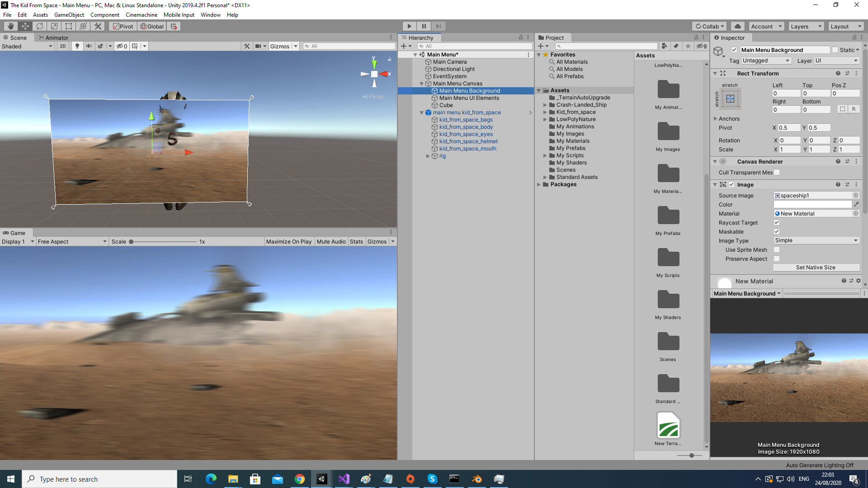Switch to the Animator tab
868x488 pixels.
54,38
